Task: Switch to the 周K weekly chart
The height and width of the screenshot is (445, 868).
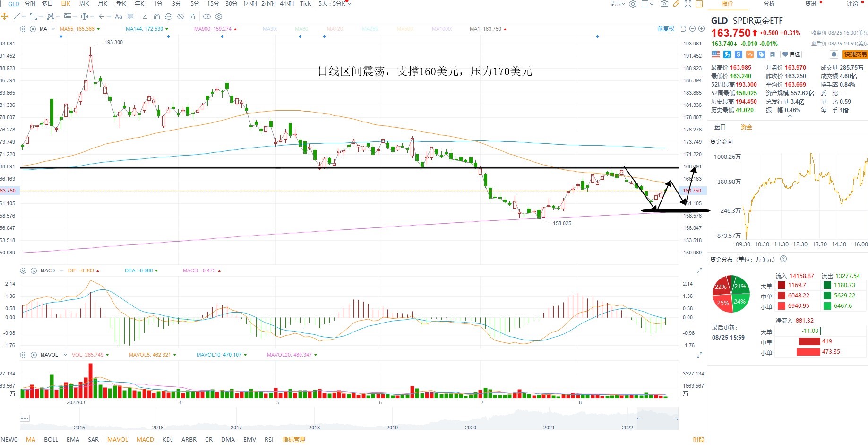Action: pyautogui.click(x=84, y=4)
